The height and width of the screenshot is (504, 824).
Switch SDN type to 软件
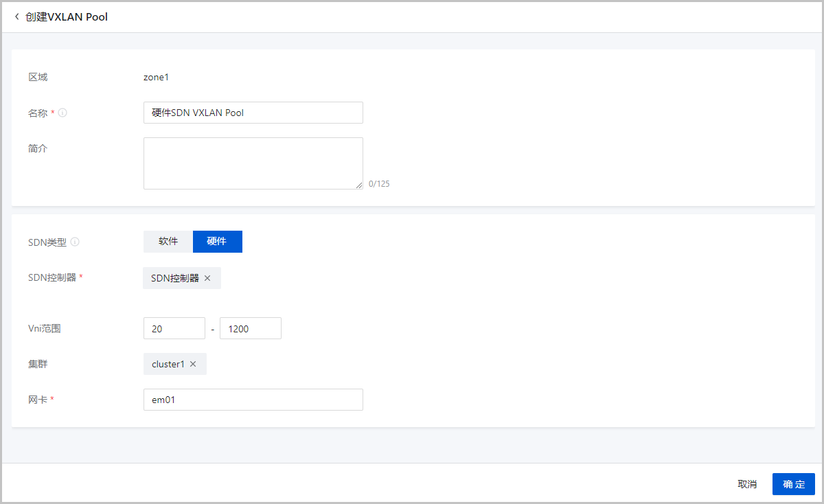[168, 242]
